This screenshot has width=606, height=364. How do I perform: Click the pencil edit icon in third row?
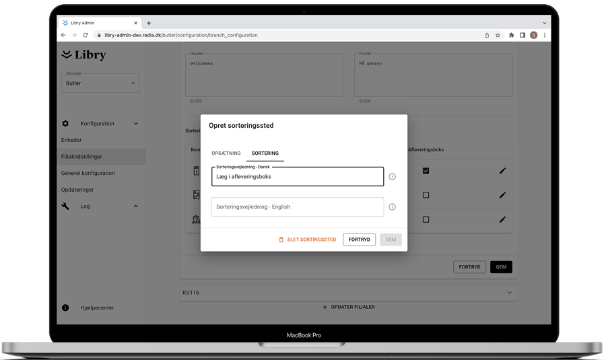tap(502, 219)
